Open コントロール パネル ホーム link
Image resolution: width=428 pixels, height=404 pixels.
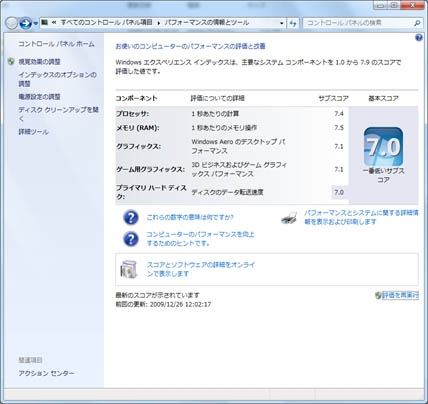tap(56, 44)
